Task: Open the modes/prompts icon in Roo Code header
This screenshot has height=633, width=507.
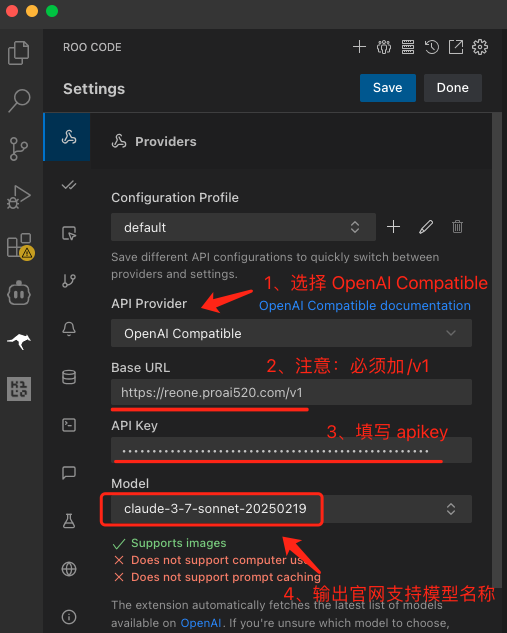Action: (383, 47)
